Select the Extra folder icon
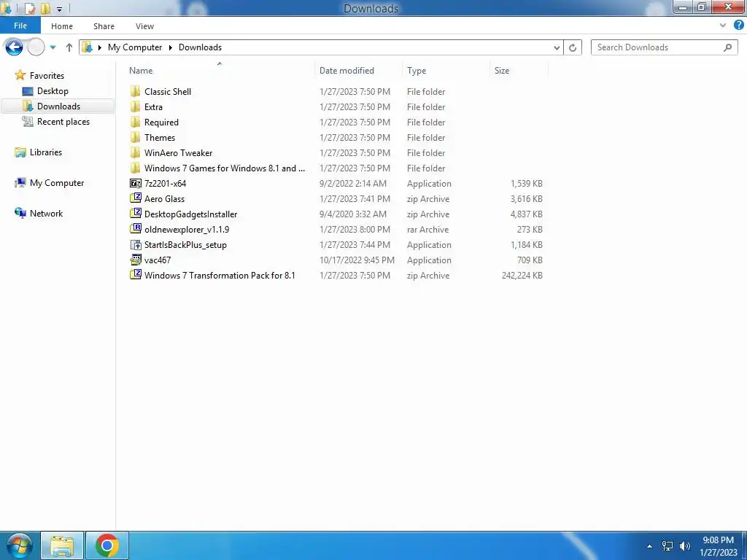Screen dimensions: 747x560 (135, 106)
